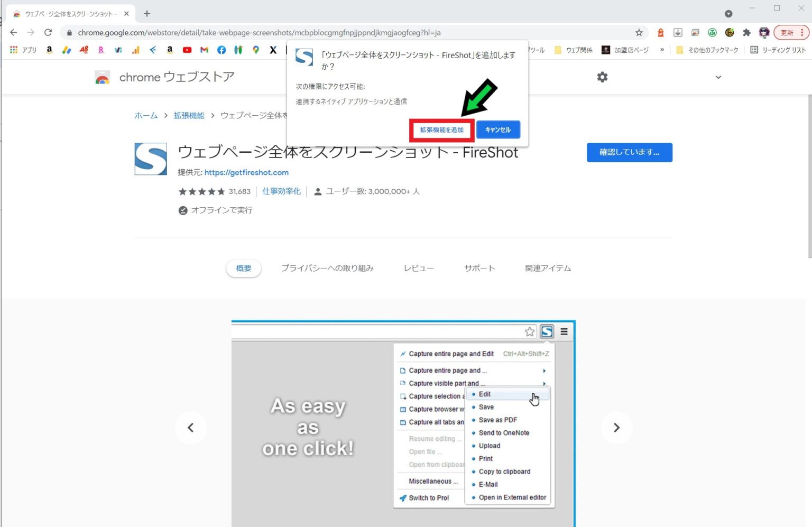This screenshot has width=812, height=527.
Task: Open Chrome Web Store settings gear
Action: [602, 77]
